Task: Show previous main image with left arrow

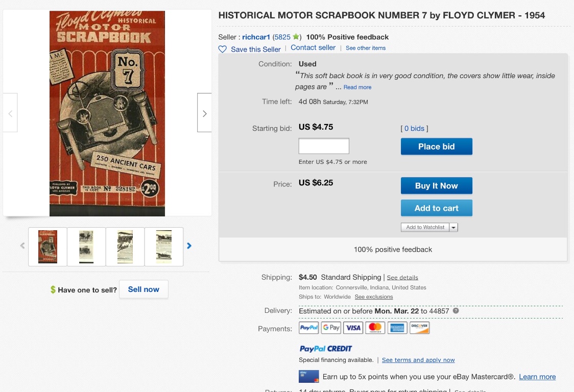Action: [x=10, y=113]
